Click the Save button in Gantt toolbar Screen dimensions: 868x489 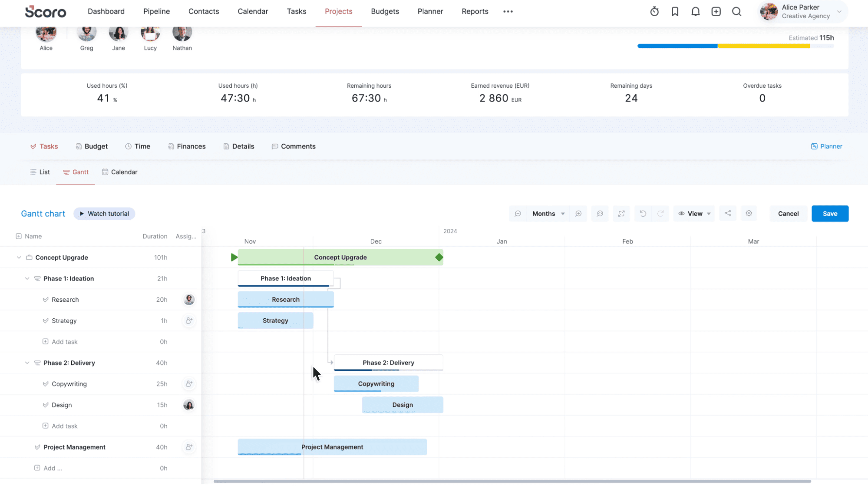coord(830,214)
